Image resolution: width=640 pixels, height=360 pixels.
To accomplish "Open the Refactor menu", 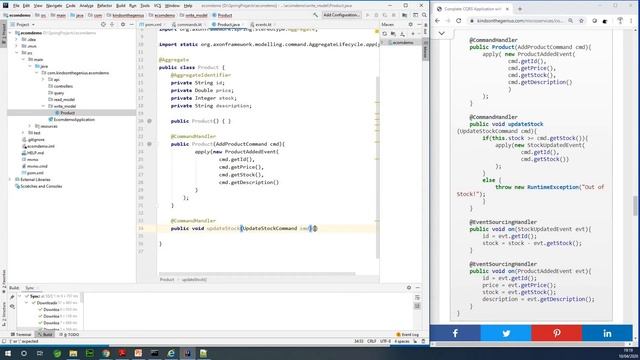I will point(104,6).
